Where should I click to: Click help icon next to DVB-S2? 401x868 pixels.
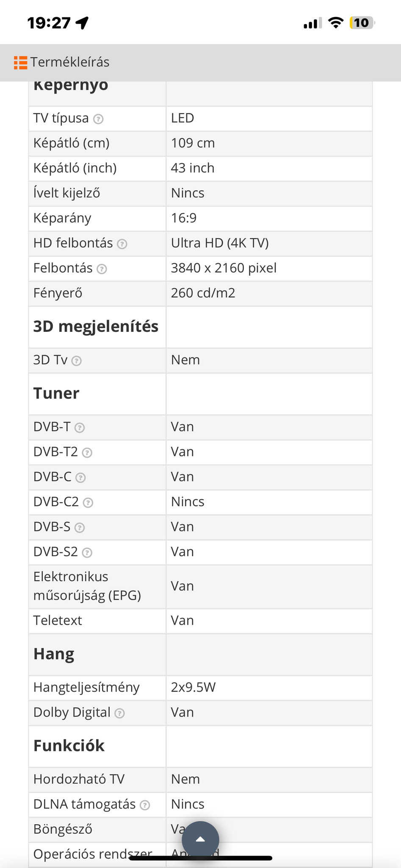(87, 553)
